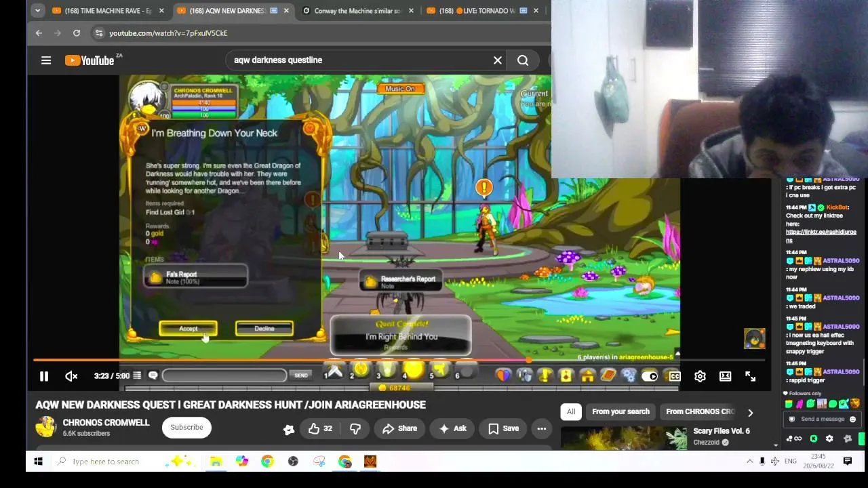This screenshot has height=488, width=868.
Task: Open the Scary Files Vol. 6 title
Action: coord(722,431)
